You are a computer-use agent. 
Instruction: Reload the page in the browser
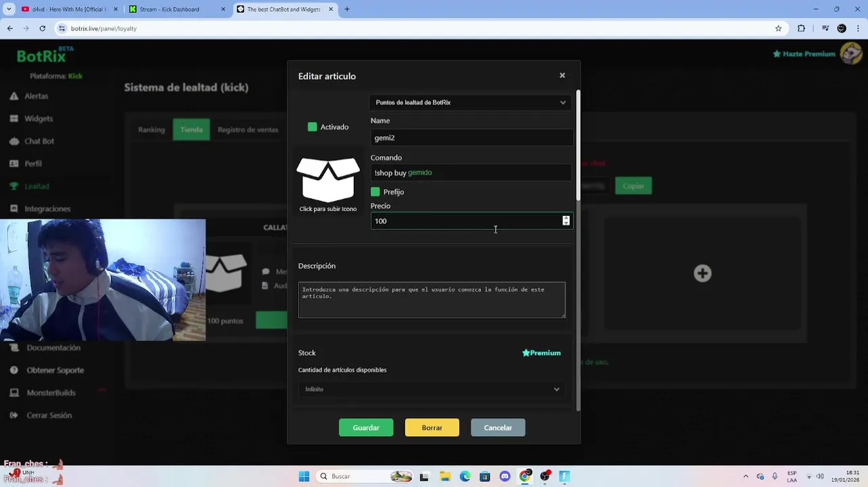pyautogui.click(x=43, y=28)
